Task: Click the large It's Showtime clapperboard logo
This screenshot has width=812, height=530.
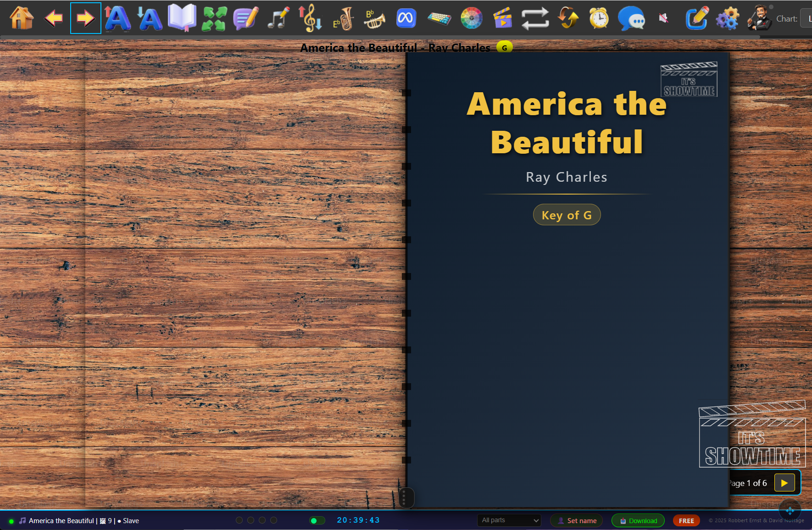Action: pyautogui.click(x=752, y=434)
